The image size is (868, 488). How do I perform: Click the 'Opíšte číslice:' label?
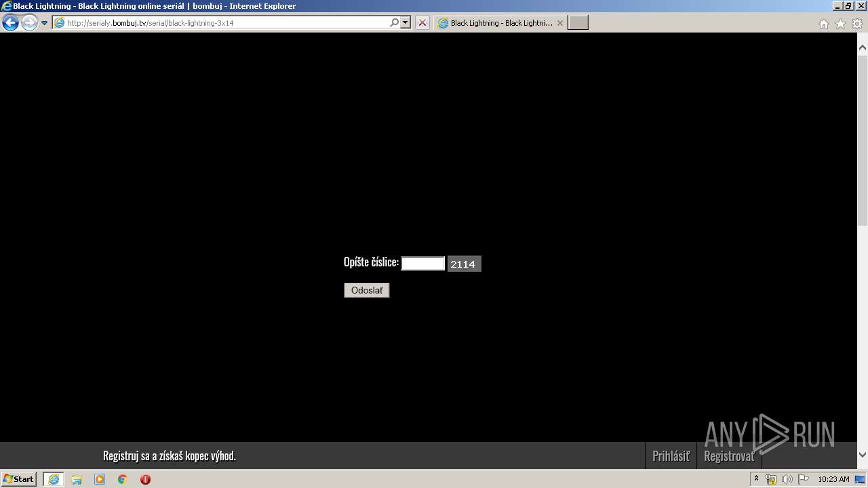(x=371, y=262)
